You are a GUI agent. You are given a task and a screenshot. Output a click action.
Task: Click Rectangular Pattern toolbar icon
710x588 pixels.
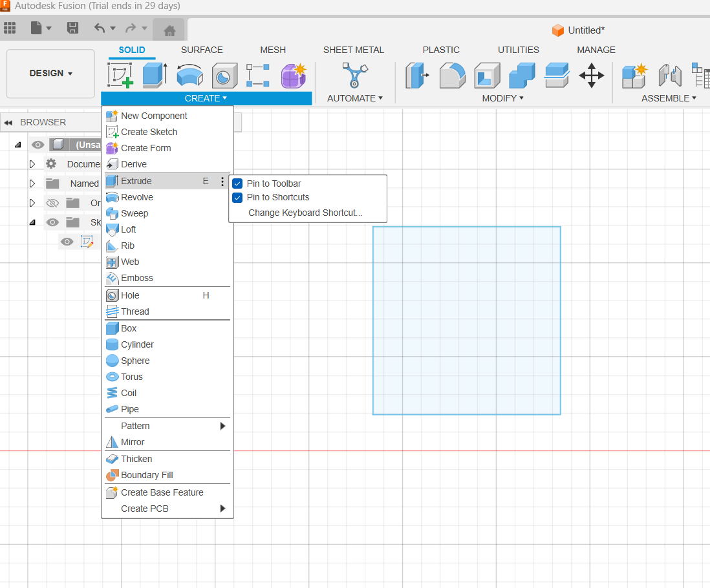coord(258,75)
